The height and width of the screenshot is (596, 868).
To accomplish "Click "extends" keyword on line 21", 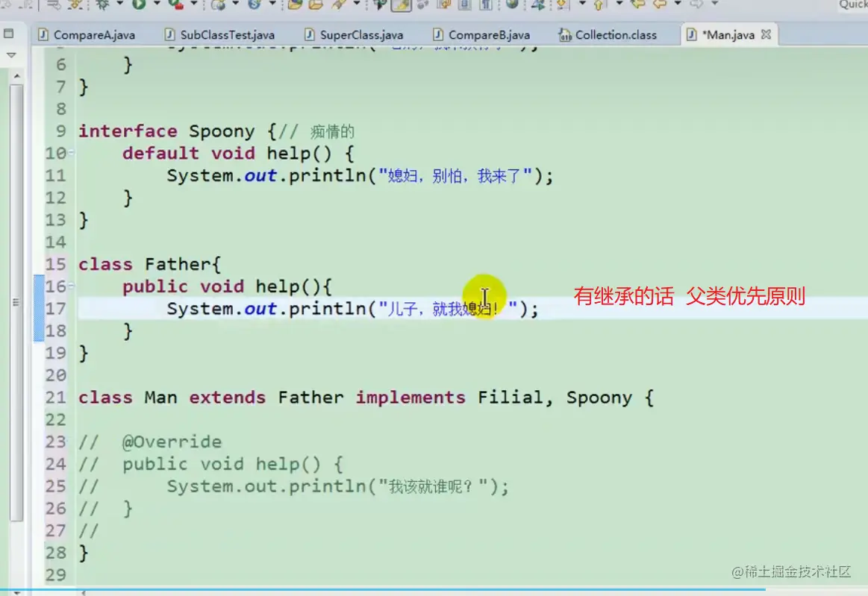I will (228, 398).
